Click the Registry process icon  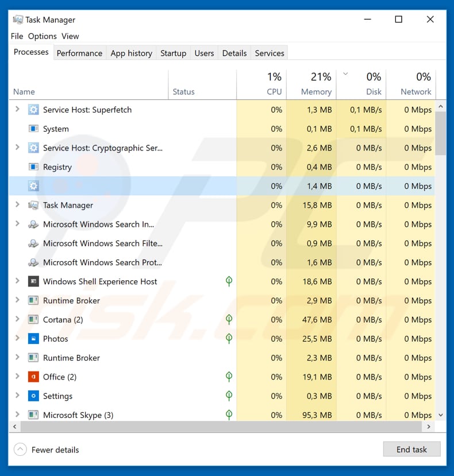click(33, 167)
